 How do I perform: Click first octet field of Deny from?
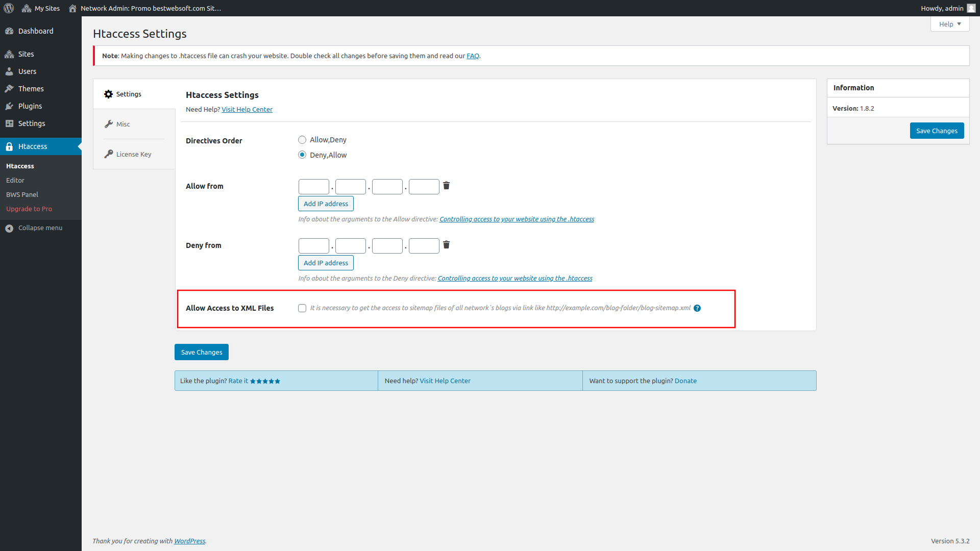[313, 246]
